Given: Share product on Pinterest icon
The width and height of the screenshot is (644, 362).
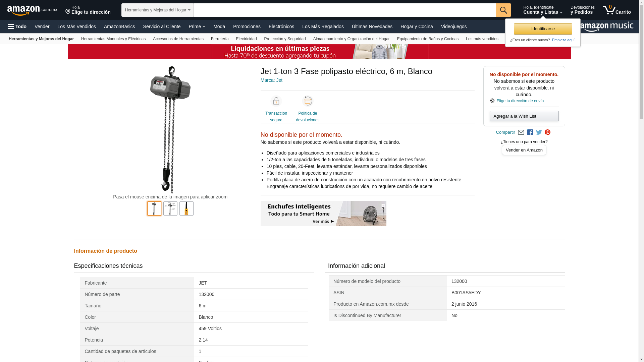Looking at the screenshot, I should pyautogui.click(x=548, y=132).
